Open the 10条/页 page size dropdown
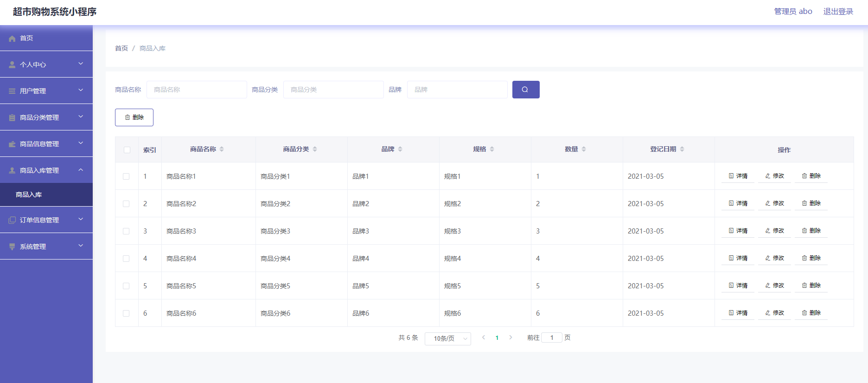This screenshot has height=383, width=868. coord(447,338)
